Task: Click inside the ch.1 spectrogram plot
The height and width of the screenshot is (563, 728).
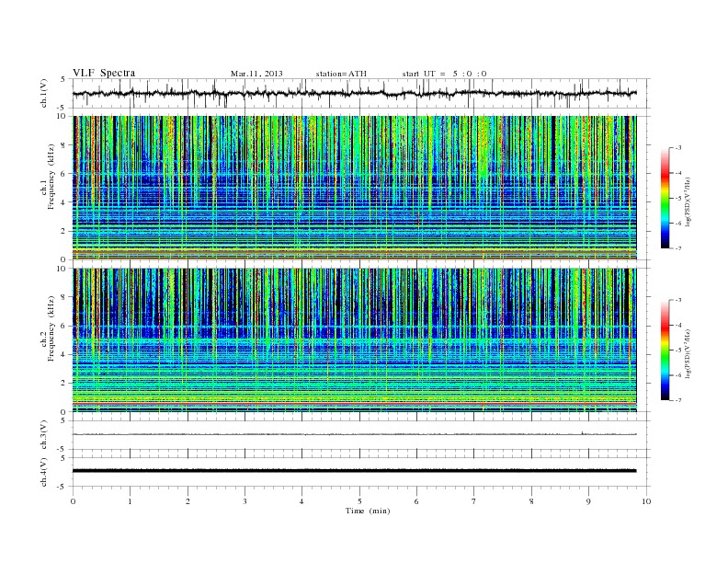Action: tap(355, 188)
